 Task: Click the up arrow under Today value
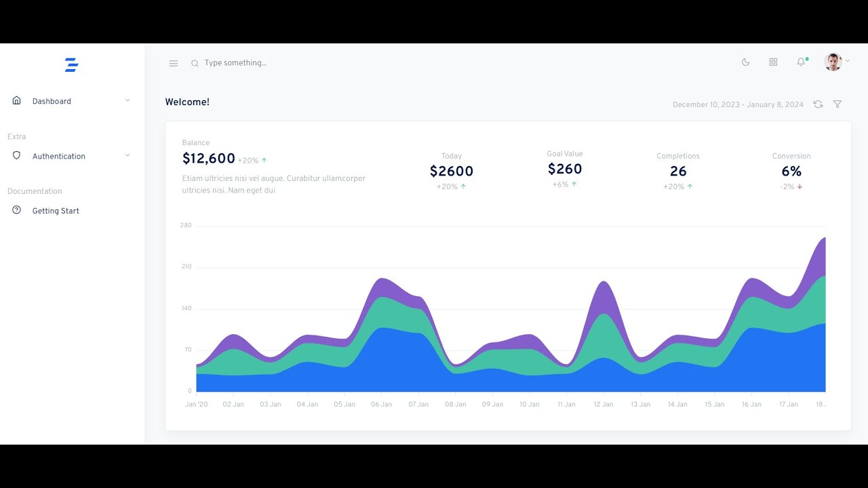[x=463, y=186]
